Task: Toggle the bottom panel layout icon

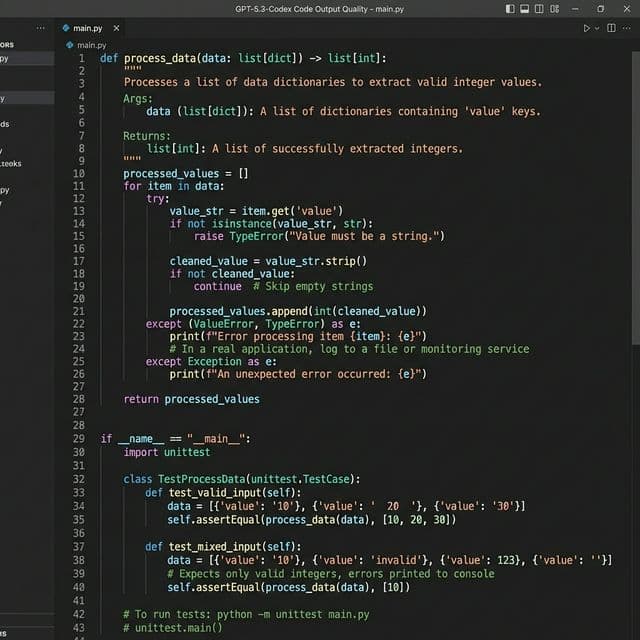Action: pyautogui.click(x=524, y=9)
